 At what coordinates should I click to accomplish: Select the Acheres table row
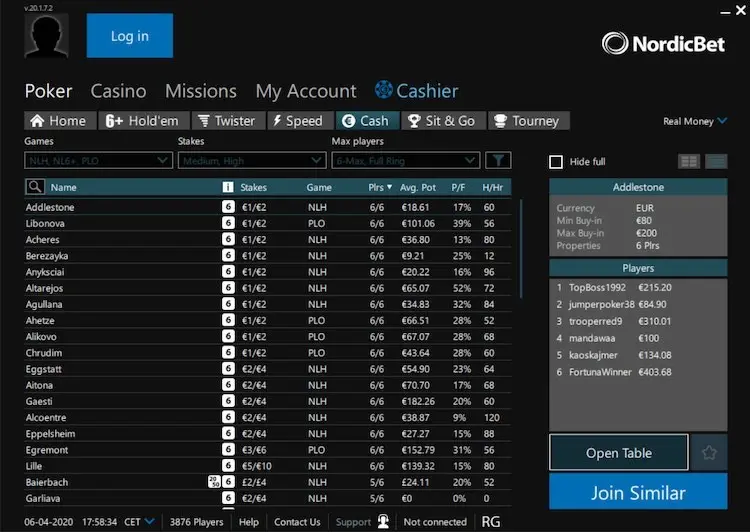pos(267,239)
